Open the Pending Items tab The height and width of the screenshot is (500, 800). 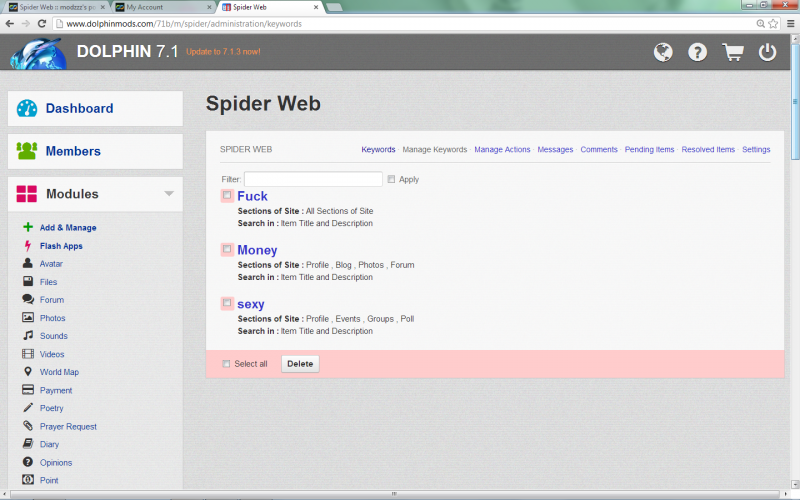[649, 150]
